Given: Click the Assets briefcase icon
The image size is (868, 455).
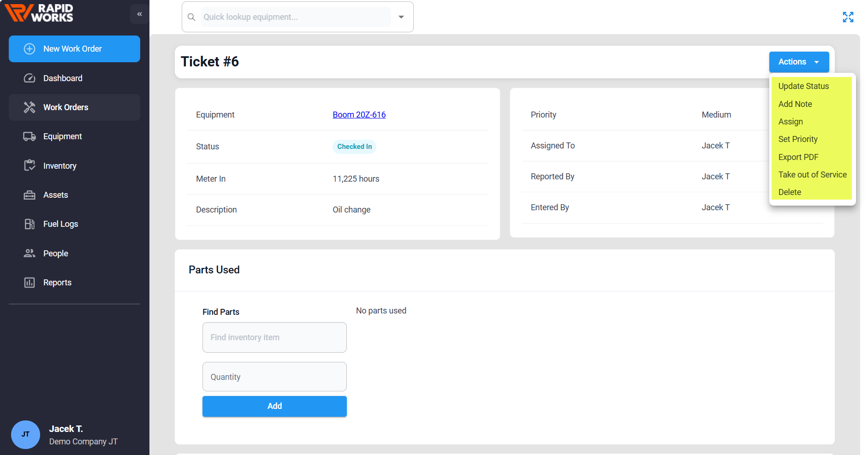Looking at the screenshot, I should [x=30, y=195].
